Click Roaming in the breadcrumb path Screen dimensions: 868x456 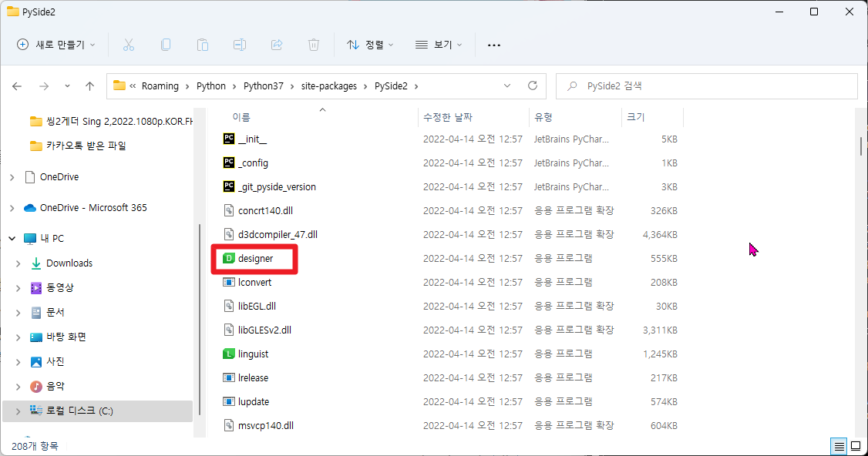[160, 85]
